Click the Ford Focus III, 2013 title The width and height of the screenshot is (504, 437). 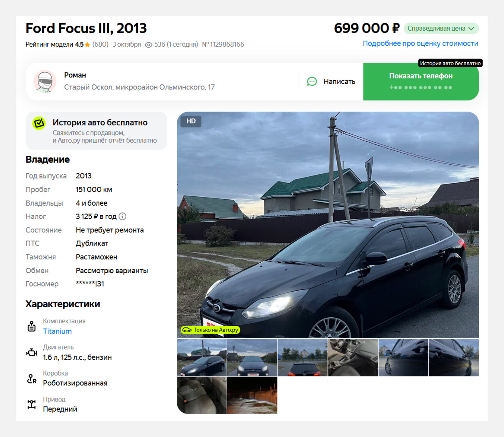pyautogui.click(x=86, y=28)
